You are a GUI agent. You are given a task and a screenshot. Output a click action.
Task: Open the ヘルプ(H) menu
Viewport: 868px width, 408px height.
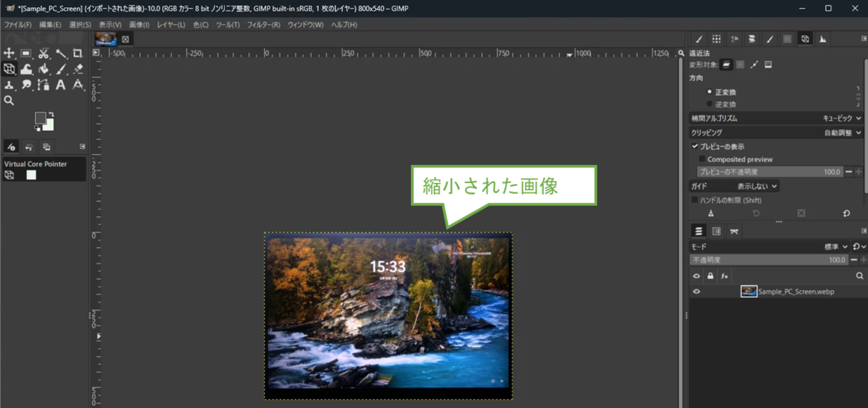(344, 25)
